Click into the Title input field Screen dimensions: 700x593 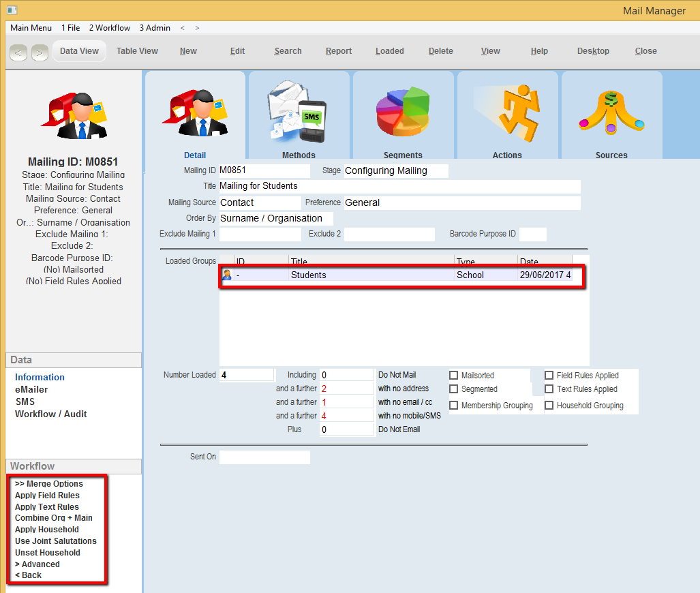point(399,186)
